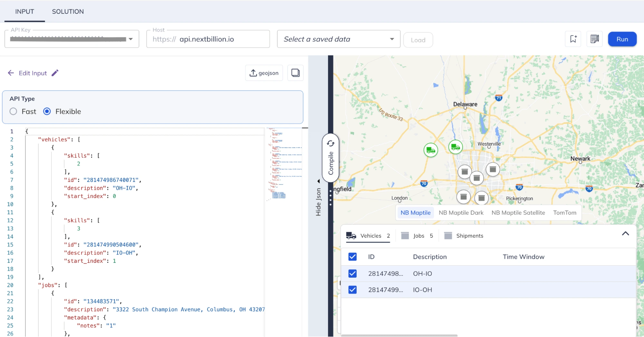This screenshot has width=644, height=337.
Task: Switch map style to NB Maptile Dark
Action: coord(461,213)
